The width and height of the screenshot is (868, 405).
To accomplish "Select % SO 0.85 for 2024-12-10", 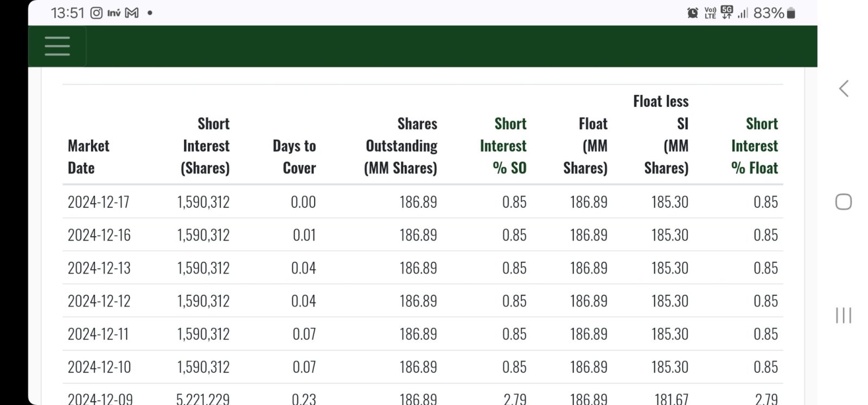I will [514, 368].
